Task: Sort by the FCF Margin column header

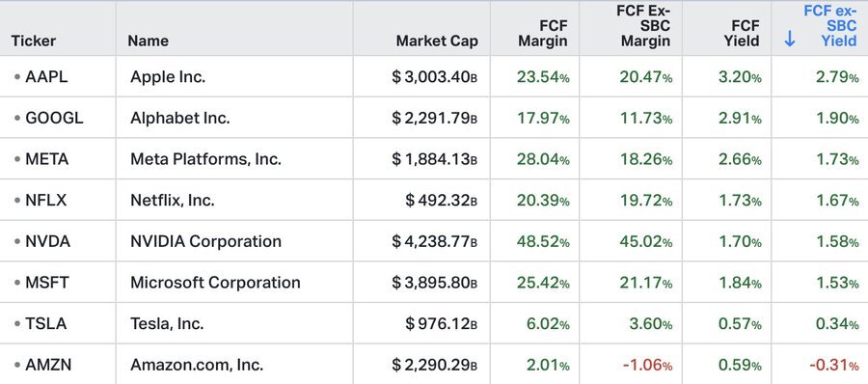Action: tap(542, 33)
